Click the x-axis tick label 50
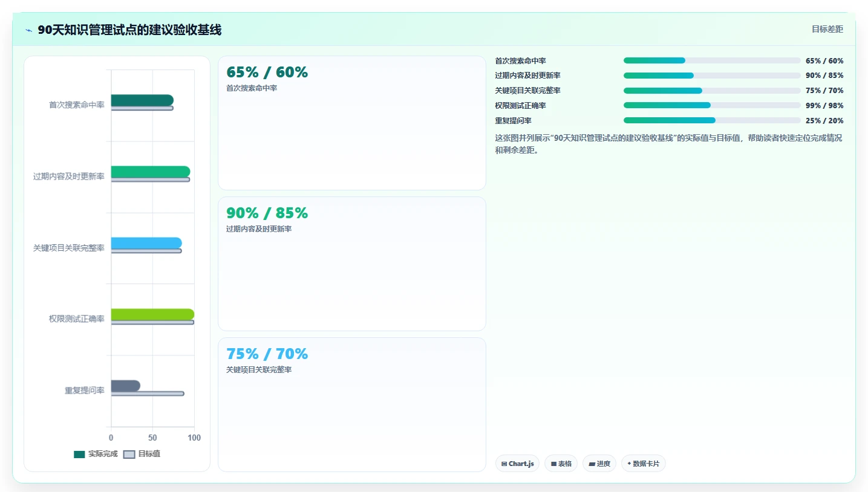Screen dimensions: 868x492 [x=152, y=438]
